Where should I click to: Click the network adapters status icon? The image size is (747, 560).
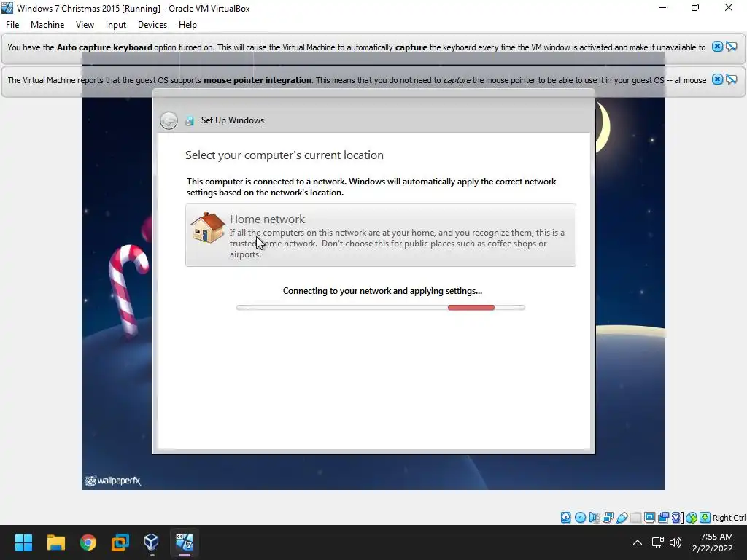[608, 518]
